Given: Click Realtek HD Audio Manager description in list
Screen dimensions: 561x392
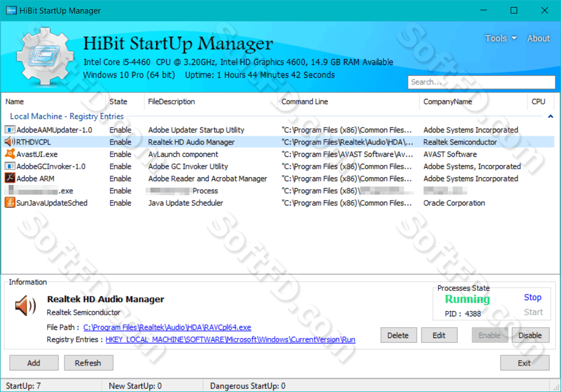Looking at the screenshot, I should click(x=192, y=142).
